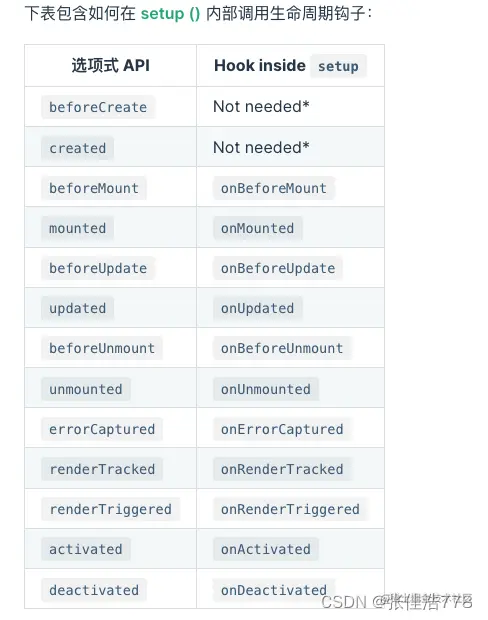This screenshot has width=488, height=620.
Task: Click the green setup () link
Action: coord(170,14)
